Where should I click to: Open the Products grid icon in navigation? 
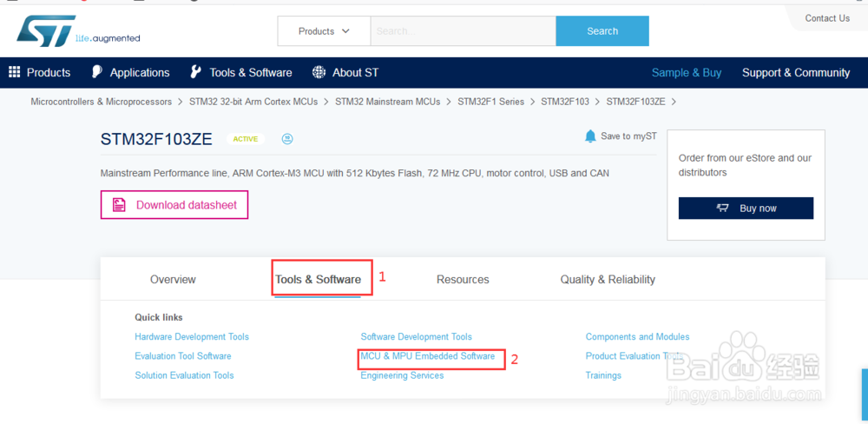click(x=15, y=72)
